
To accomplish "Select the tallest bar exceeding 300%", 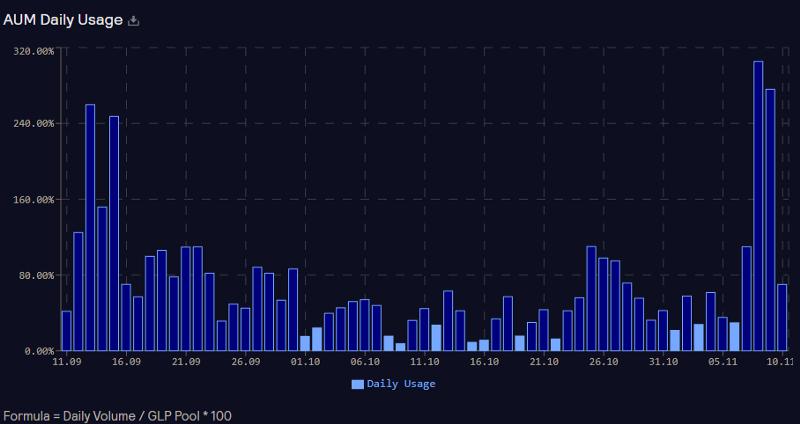I will pos(758,205).
